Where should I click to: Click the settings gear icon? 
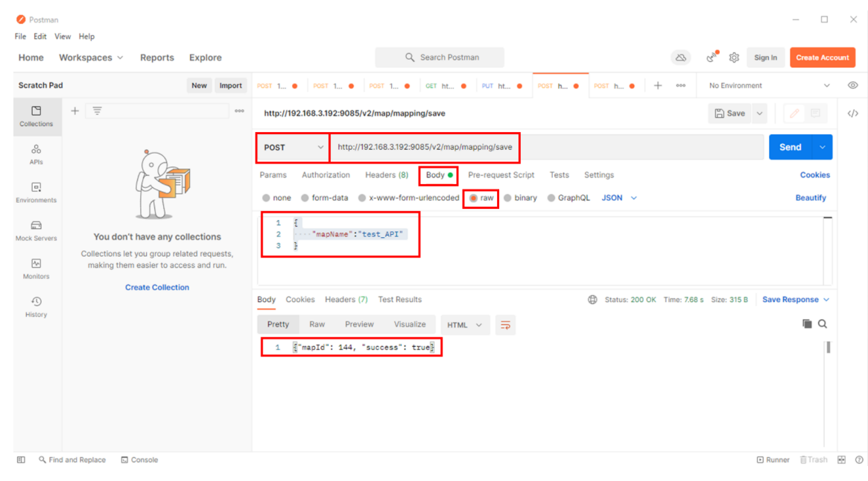pyautogui.click(x=734, y=57)
